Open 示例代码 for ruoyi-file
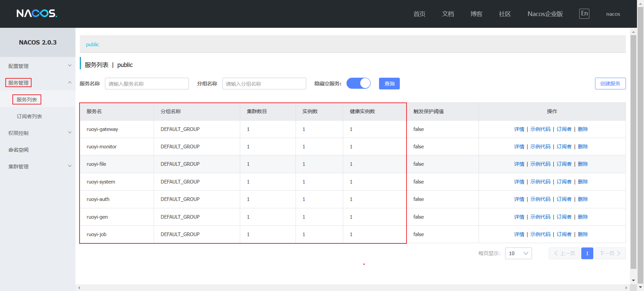This screenshot has width=644, height=291. click(540, 164)
